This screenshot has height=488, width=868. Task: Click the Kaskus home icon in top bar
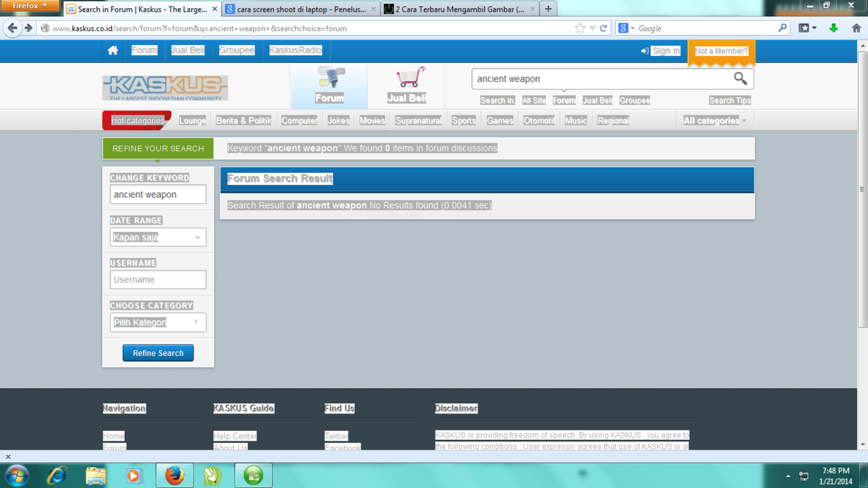click(x=113, y=51)
